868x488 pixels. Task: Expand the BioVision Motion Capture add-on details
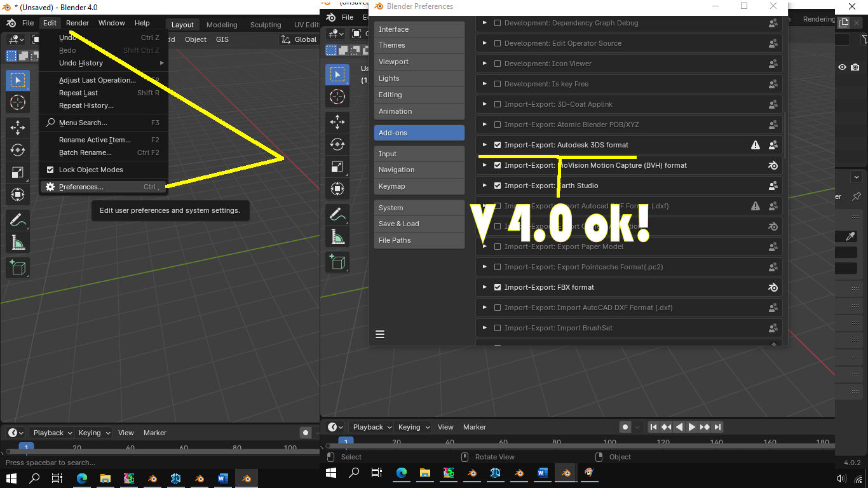tap(484, 165)
